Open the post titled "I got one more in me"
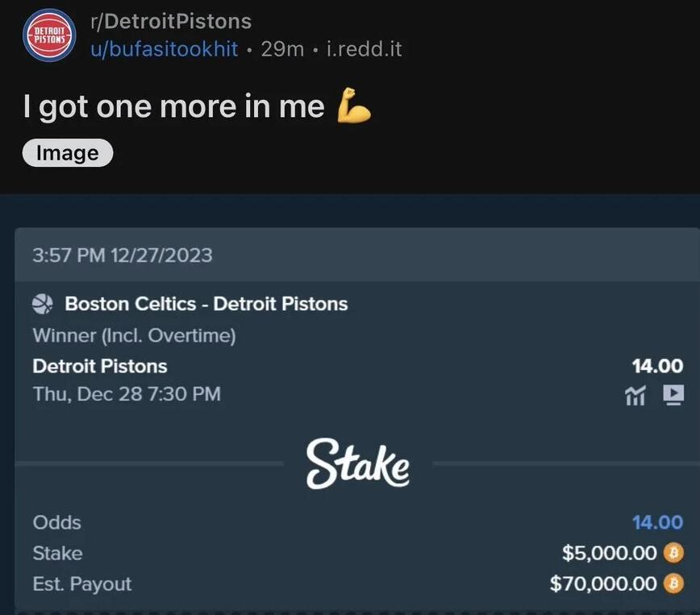Viewport: 700px width, 615px height. coord(173,106)
